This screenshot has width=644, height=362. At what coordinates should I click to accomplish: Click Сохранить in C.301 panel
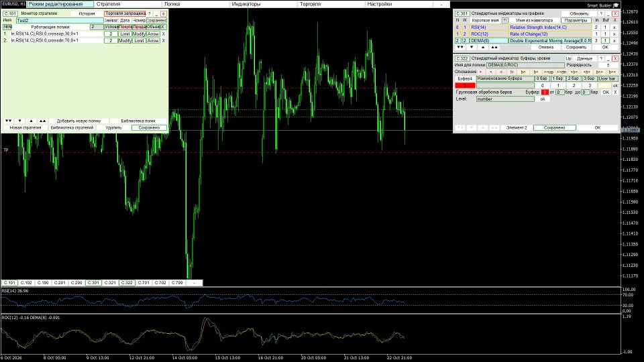pos(576,47)
